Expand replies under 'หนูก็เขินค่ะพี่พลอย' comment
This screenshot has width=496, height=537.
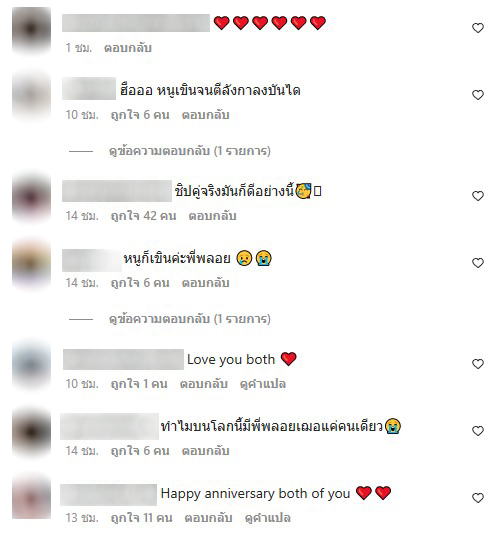(190, 319)
